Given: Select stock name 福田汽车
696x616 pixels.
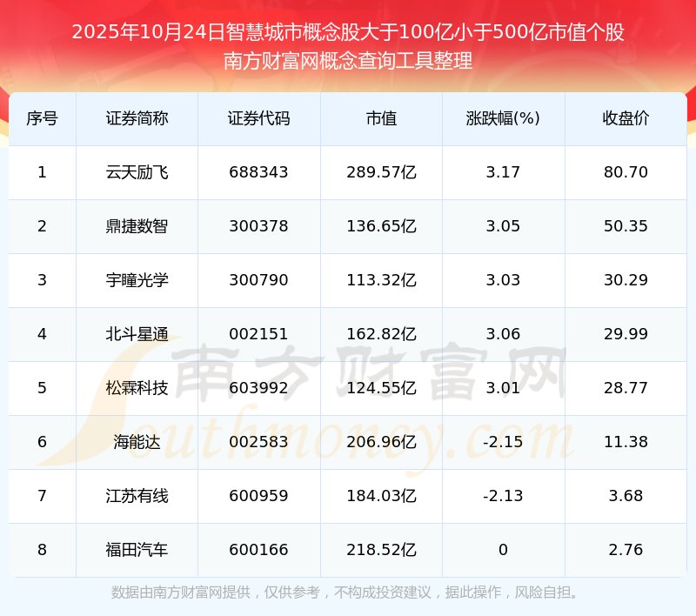Looking at the screenshot, I should coord(137,550).
